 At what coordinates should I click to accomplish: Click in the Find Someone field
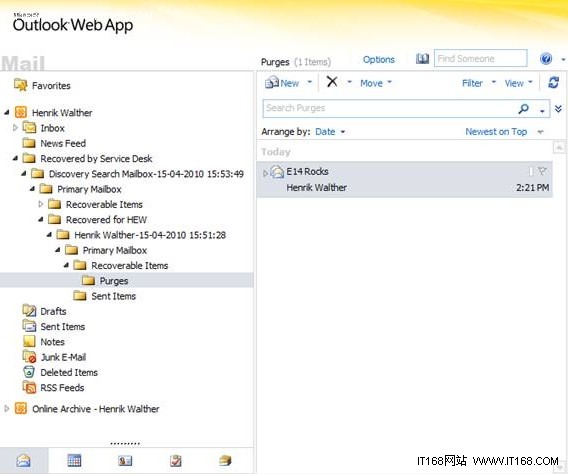(481, 58)
